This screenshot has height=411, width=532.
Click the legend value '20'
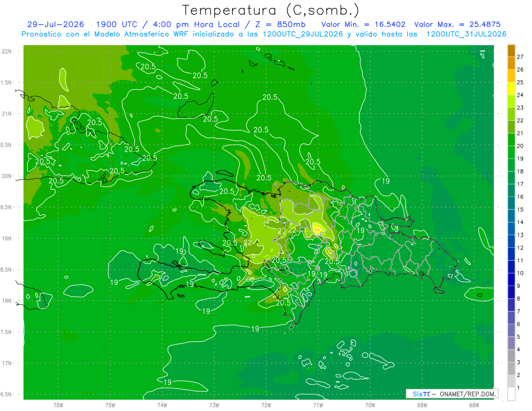click(x=520, y=146)
